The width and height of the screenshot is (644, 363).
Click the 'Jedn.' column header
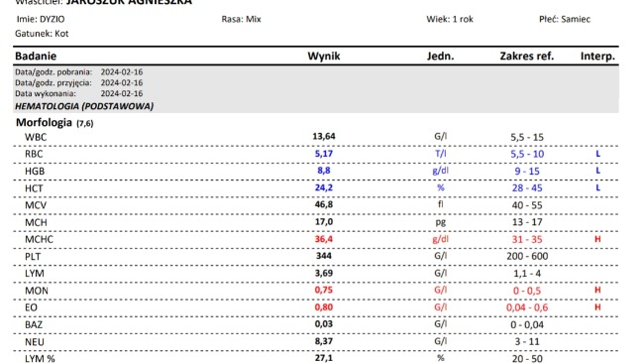[440, 56]
